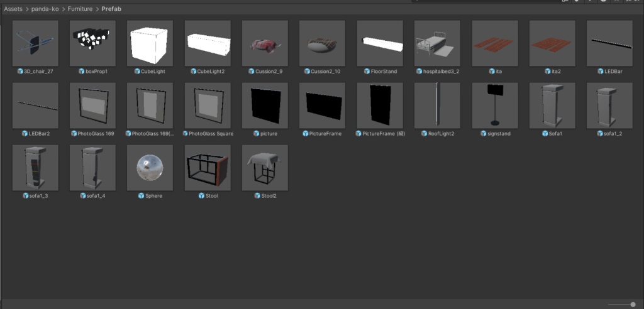Click the Sphere prefab thumbnail
This screenshot has height=309, width=644.
coord(150,168)
